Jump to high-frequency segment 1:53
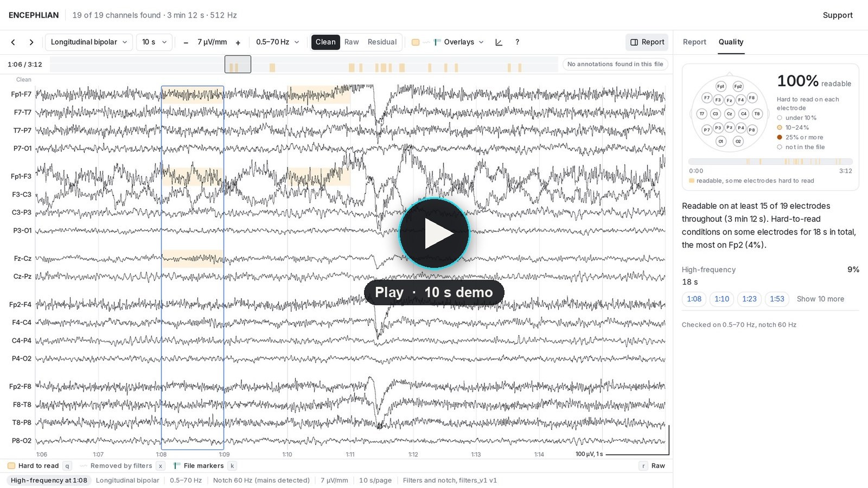This screenshot has height=488, width=868. (777, 299)
